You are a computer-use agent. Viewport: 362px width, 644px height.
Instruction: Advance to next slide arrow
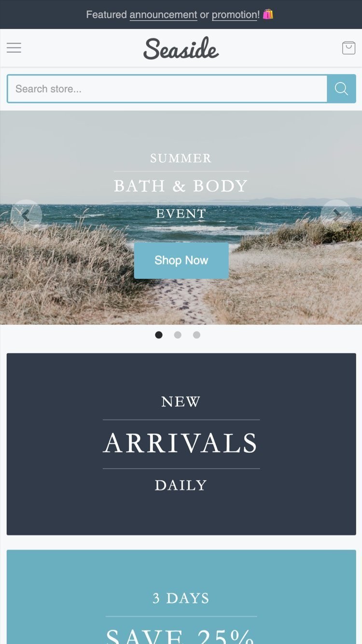click(x=336, y=215)
